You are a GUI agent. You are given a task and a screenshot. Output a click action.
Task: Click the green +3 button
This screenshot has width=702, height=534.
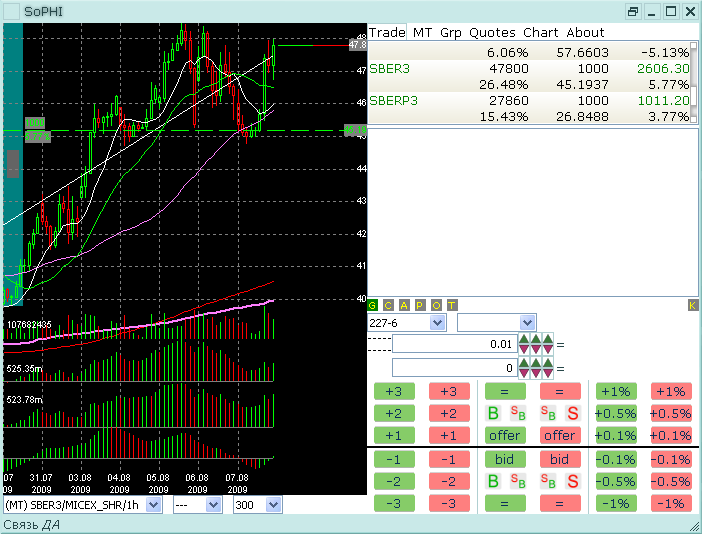[394, 391]
